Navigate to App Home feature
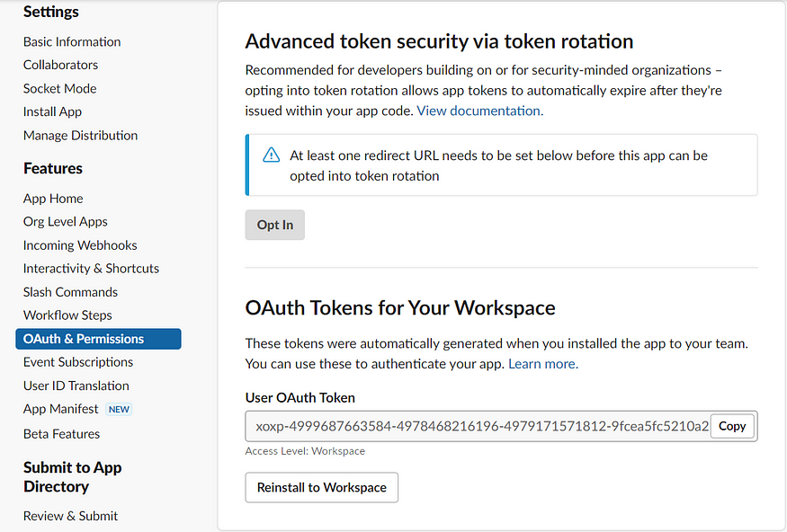The image size is (787, 532). pyautogui.click(x=53, y=199)
